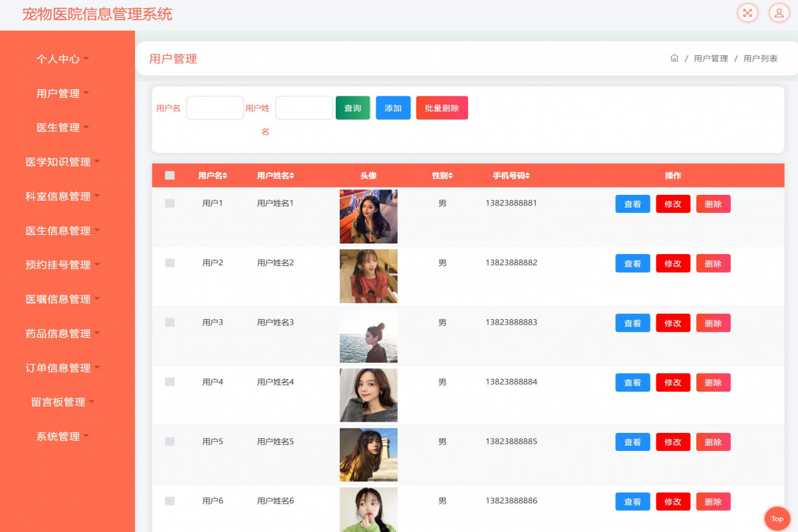Expand the 个人中心 sidebar menu
This screenshot has height=532, width=798.
(62, 59)
